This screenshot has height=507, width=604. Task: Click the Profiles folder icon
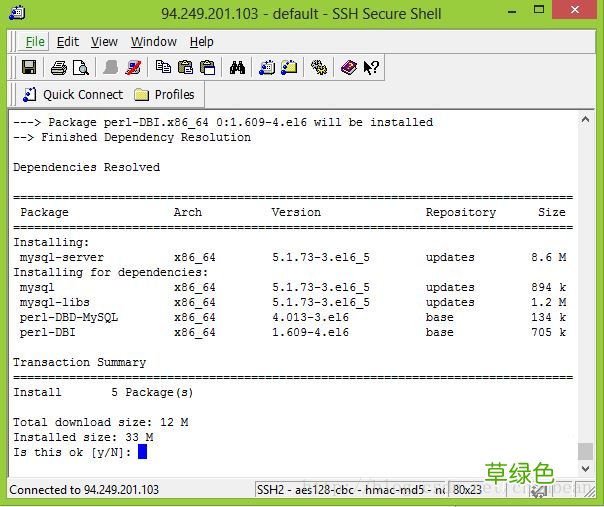pos(141,95)
